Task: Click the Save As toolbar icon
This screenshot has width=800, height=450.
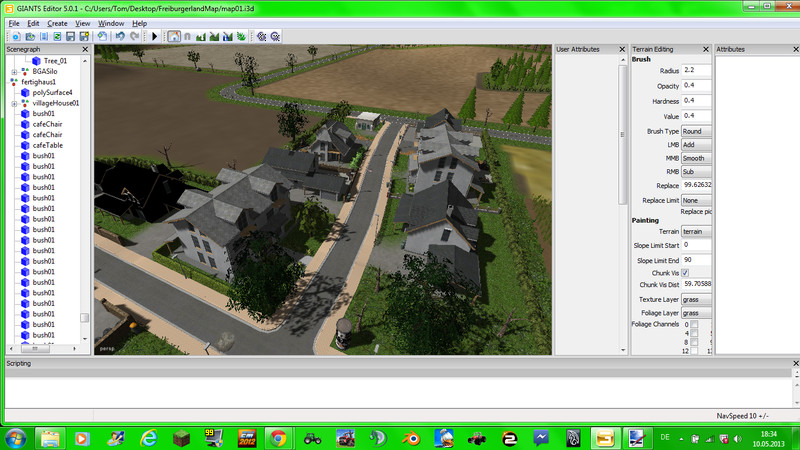Action: 84,36
